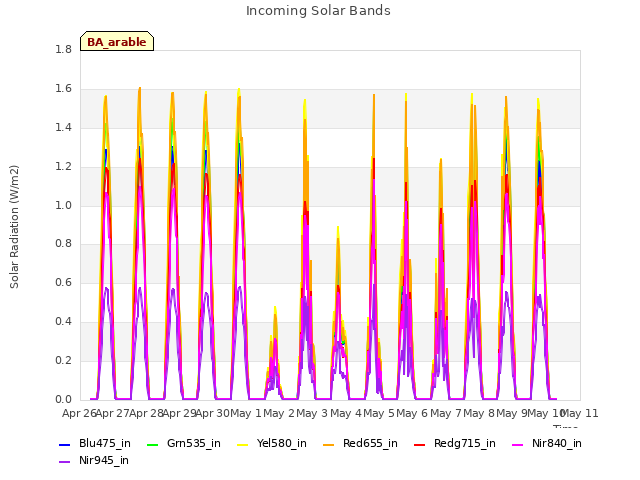Click the 1.0 y-axis tick label
Viewport: 640px width, 480px height.
click(x=63, y=206)
